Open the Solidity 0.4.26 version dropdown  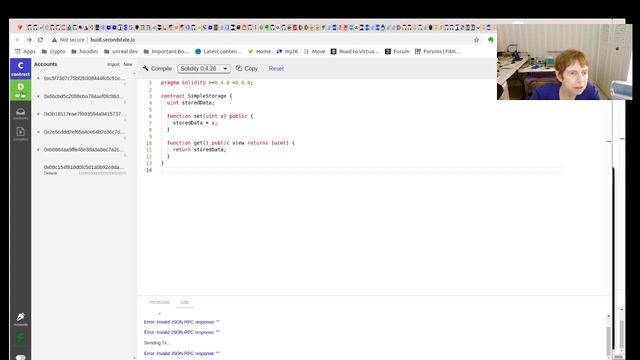click(x=204, y=69)
